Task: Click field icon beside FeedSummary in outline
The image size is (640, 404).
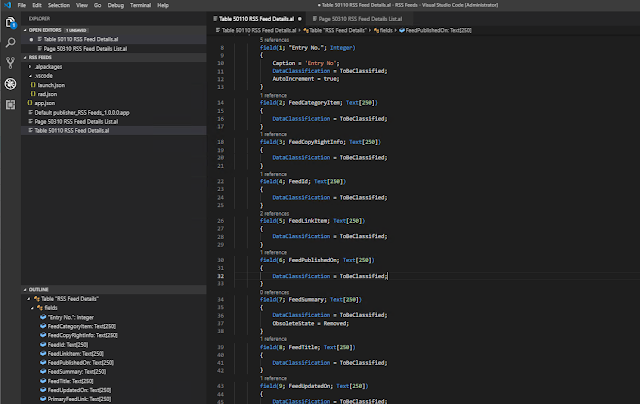Action: pos(43,371)
